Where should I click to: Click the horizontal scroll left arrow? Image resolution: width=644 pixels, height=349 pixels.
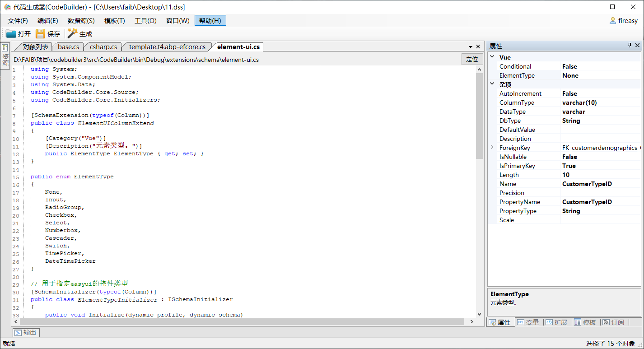click(16, 322)
